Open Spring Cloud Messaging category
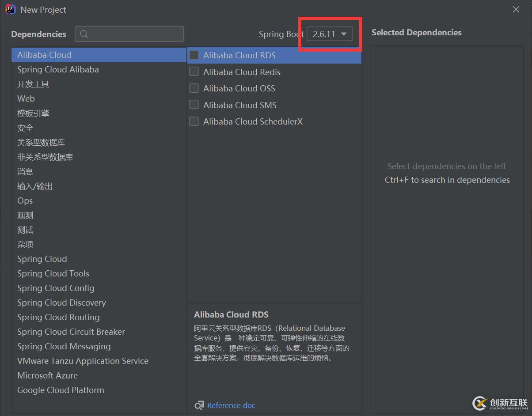532x416 pixels. 99,346
